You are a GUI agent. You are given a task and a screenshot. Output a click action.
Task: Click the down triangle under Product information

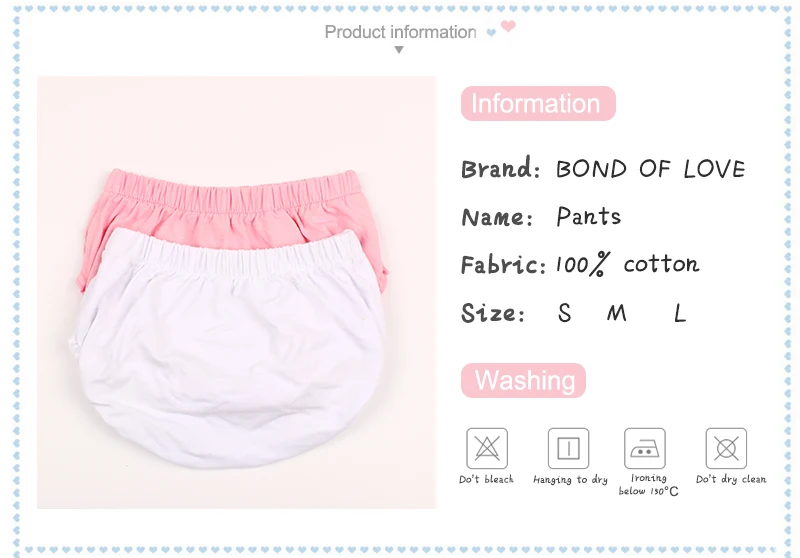pyautogui.click(x=399, y=49)
